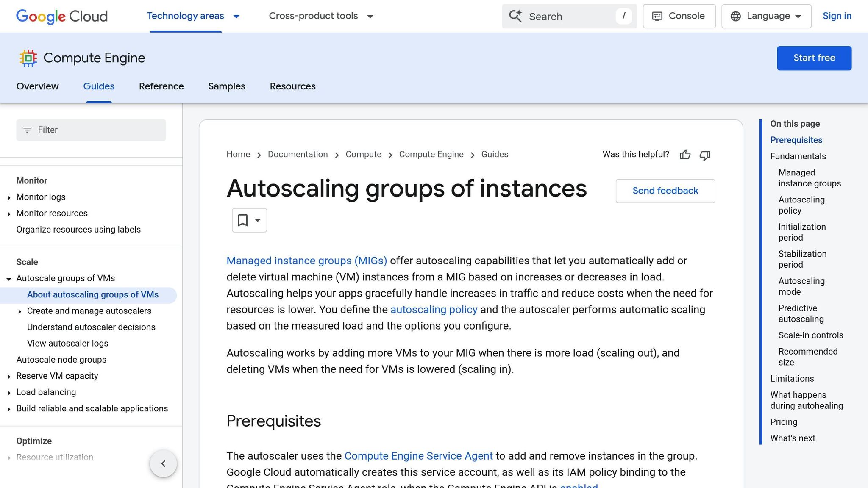Click the Start free button
The height and width of the screenshot is (488, 868).
pyautogui.click(x=814, y=58)
